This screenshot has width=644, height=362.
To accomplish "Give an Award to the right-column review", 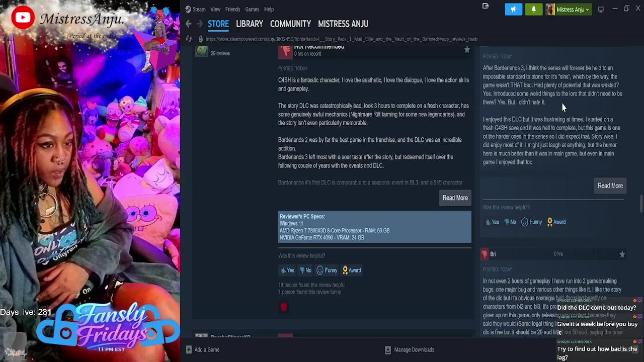I will [556, 222].
